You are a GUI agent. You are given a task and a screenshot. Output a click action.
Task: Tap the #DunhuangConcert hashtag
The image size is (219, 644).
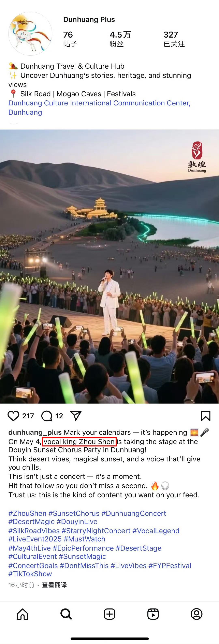134,513
